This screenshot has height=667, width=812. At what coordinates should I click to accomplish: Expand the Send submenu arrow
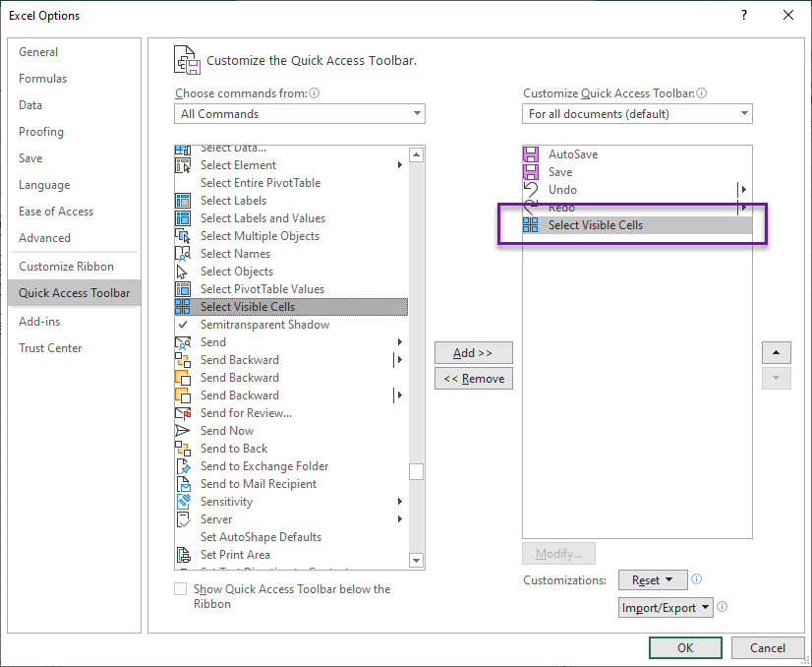point(400,342)
